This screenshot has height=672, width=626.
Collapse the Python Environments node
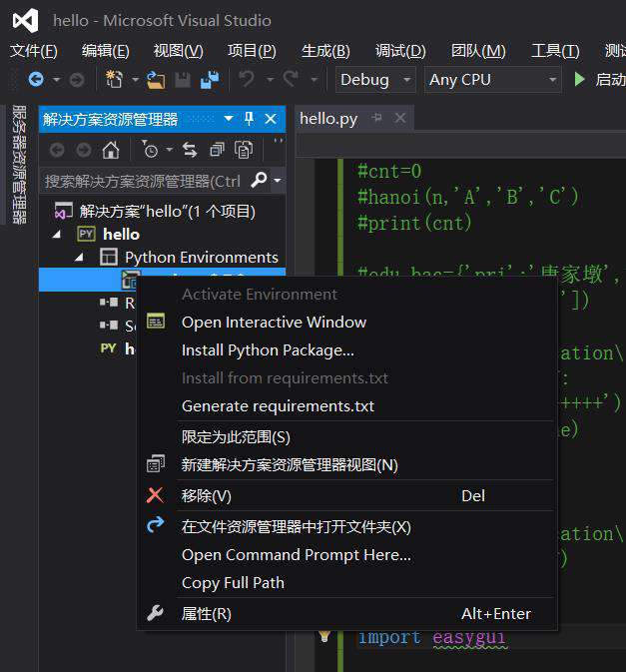click(79, 258)
